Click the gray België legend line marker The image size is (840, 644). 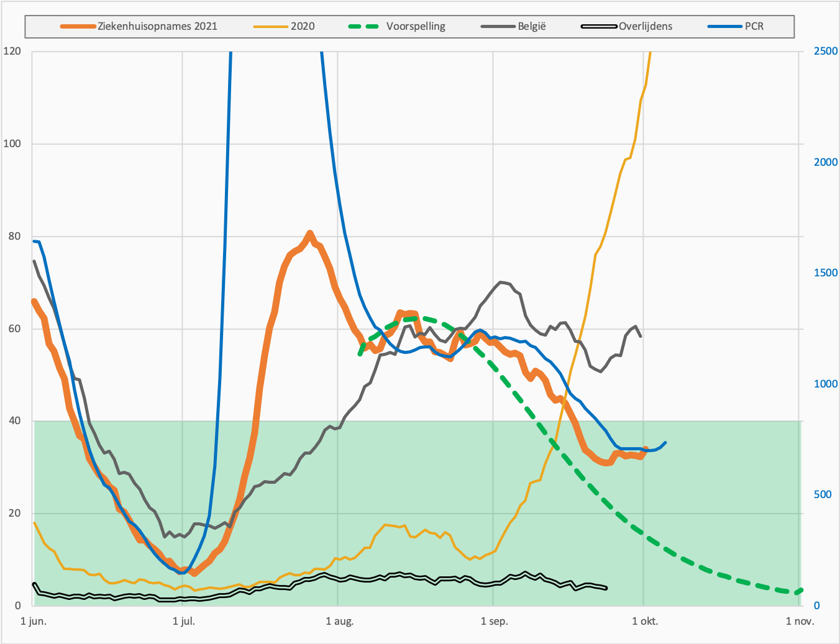[499, 27]
